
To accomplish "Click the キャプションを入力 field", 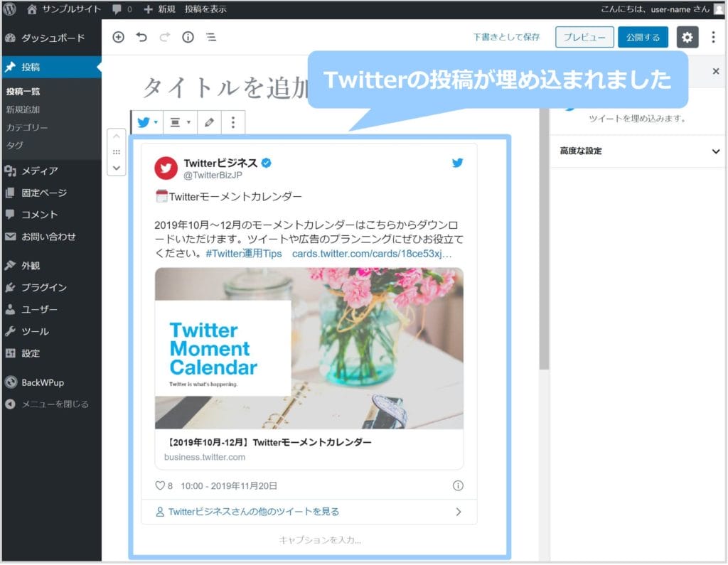I will 320,540.
